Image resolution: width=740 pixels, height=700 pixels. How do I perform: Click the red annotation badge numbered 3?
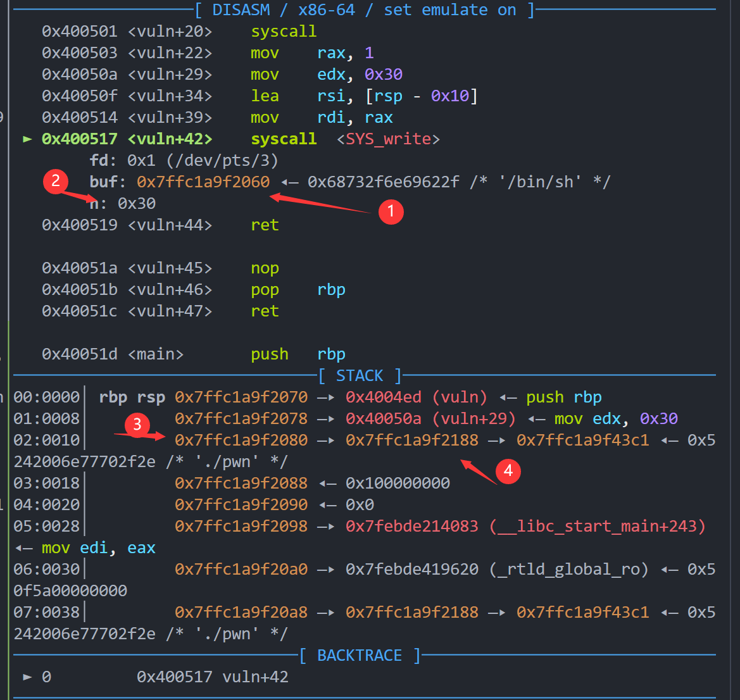coord(137,425)
